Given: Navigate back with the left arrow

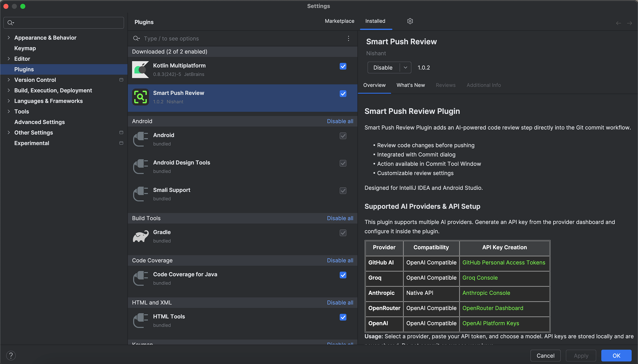Looking at the screenshot, I should coord(619,23).
